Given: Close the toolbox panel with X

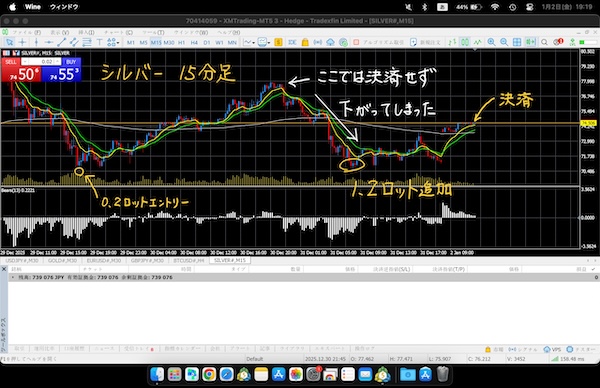Looking at the screenshot, I should 4,269.
